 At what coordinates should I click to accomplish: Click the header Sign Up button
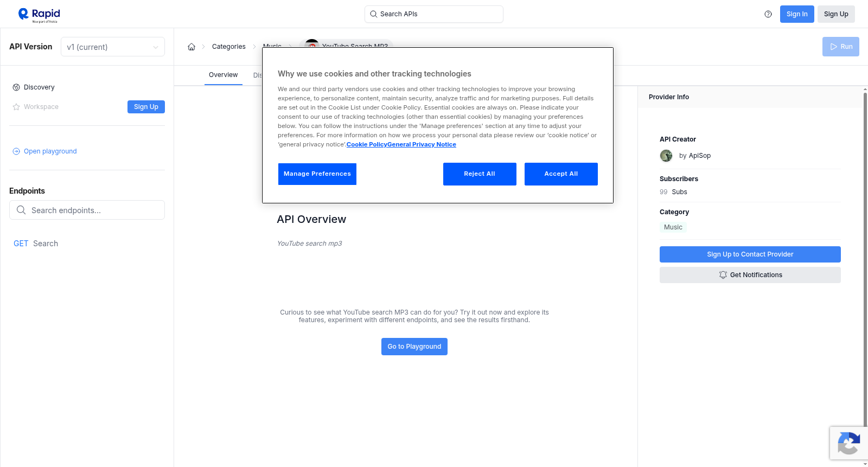coord(836,14)
